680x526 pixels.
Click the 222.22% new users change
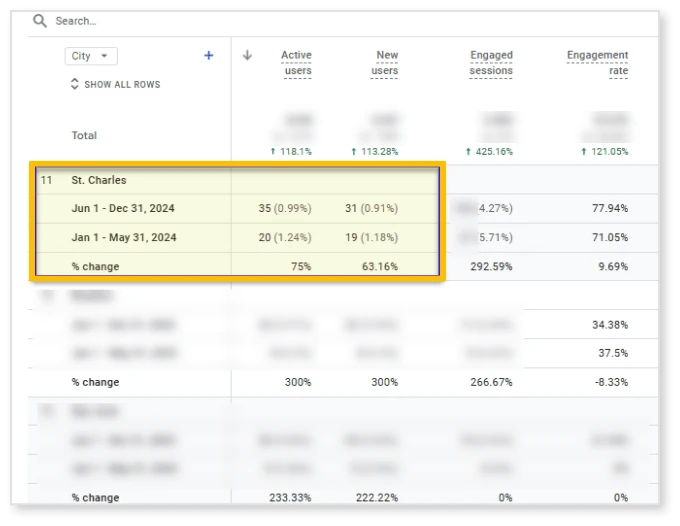point(377,497)
